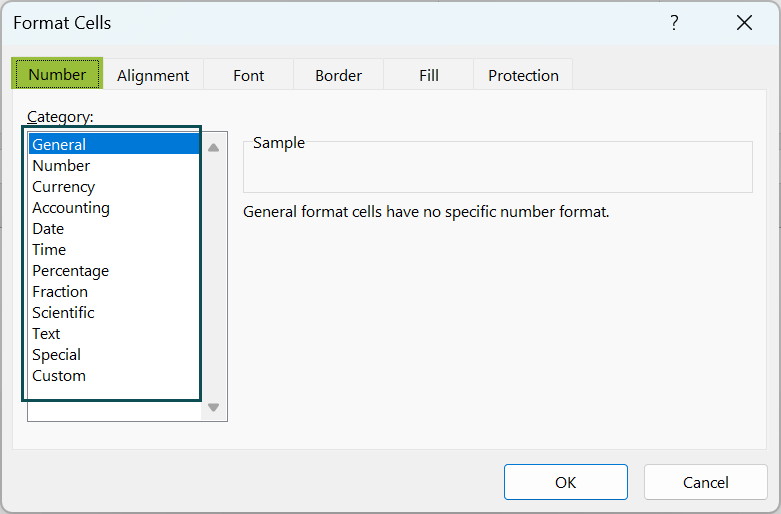Switch to the Number tab
The height and width of the screenshot is (514, 781).
(57, 74)
